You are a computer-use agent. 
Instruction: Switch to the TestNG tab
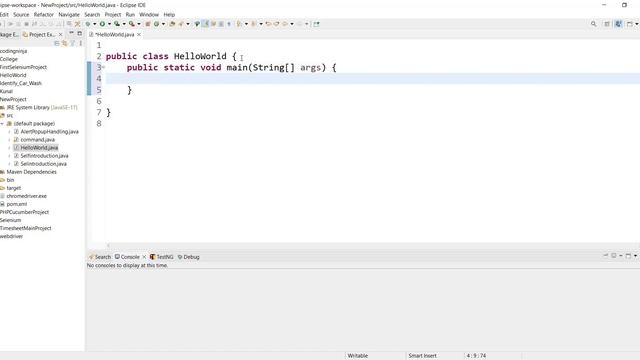click(162, 257)
